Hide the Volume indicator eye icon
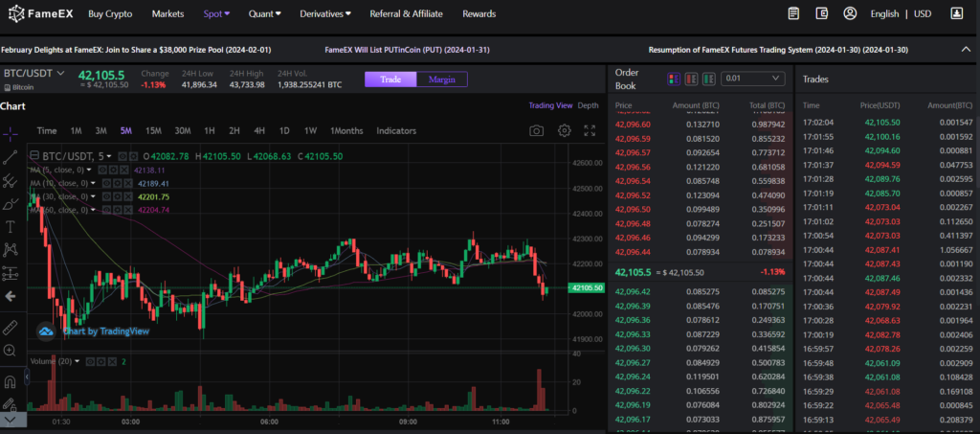This screenshot has height=434, width=980. point(90,361)
